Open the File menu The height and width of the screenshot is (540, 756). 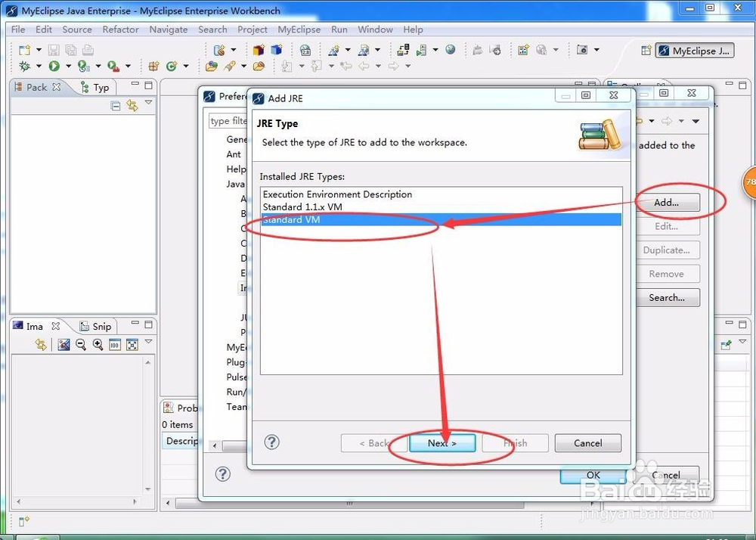tap(18, 29)
